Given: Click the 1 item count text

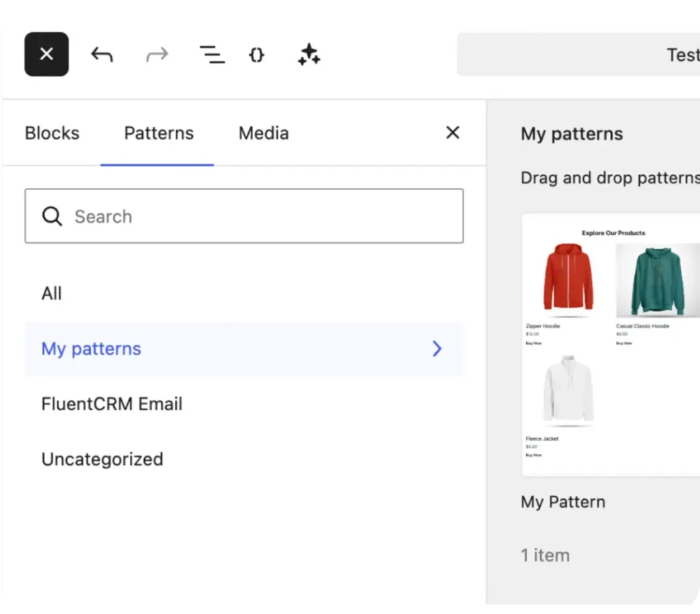Looking at the screenshot, I should coord(545,555).
